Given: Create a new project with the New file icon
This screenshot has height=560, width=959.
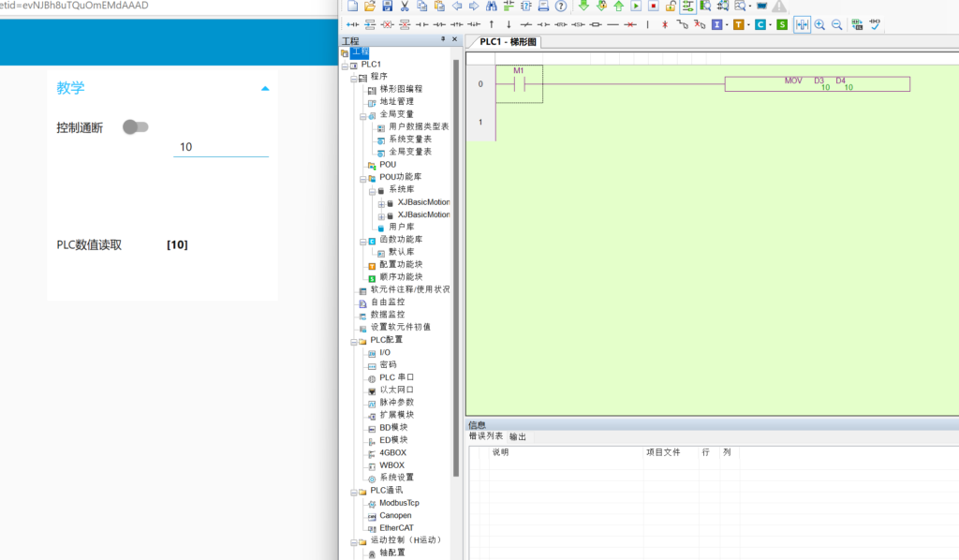Looking at the screenshot, I should tap(352, 6).
